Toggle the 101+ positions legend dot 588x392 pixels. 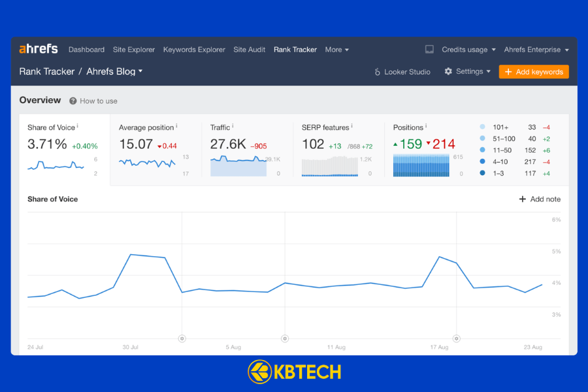pos(482,127)
